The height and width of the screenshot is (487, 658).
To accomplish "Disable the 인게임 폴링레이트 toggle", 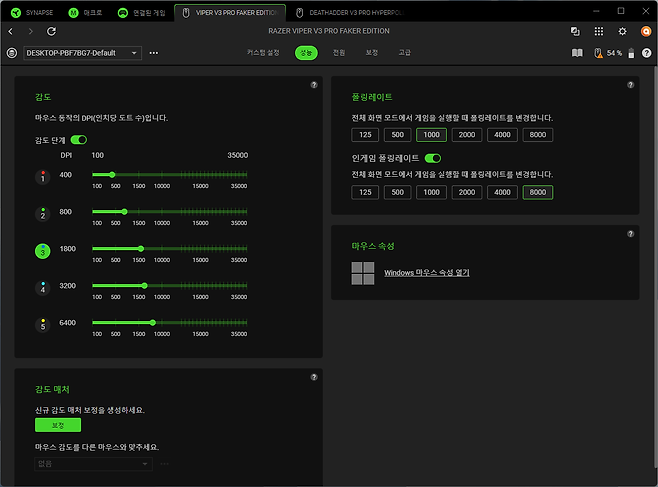I will pos(433,158).
